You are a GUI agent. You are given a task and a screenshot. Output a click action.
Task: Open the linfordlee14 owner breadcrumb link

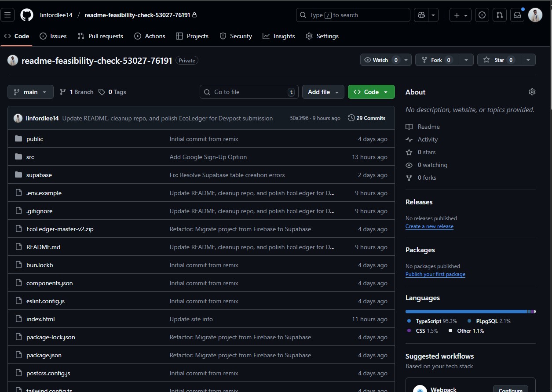pos(56,15)
